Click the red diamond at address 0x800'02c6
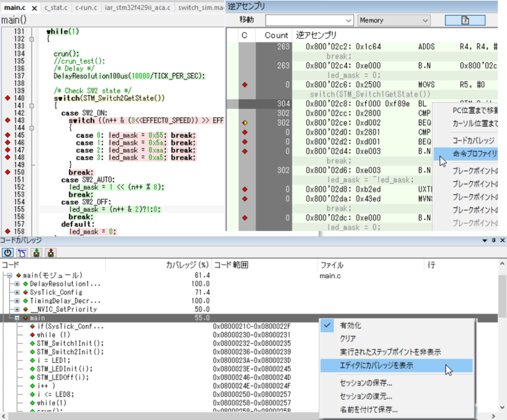The width and height of the screenshot is (507, 420). (245, 85)
